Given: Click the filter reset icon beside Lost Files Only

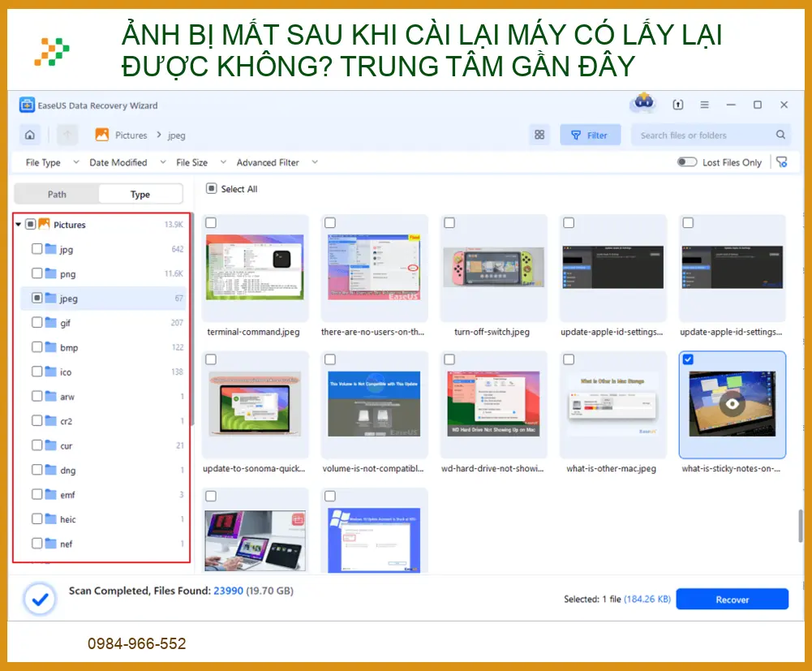Looking at the screenshot, I should point(782,162).
